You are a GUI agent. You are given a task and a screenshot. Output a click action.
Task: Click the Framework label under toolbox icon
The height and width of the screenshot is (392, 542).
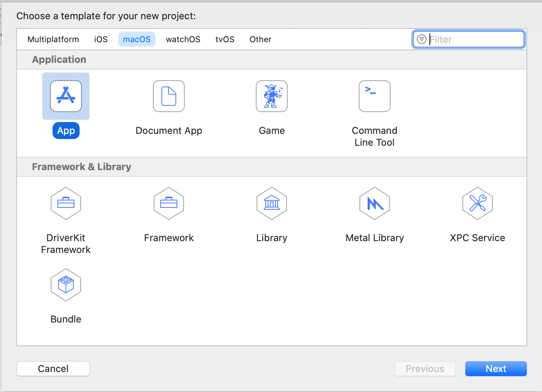coord(169,238)
